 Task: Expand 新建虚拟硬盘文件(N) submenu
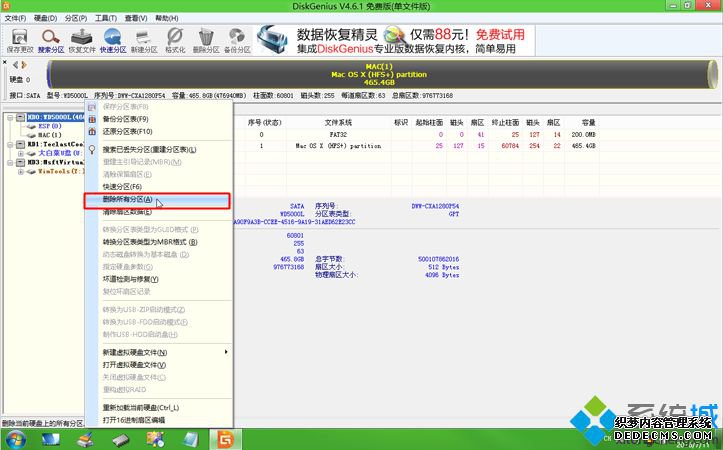click(x=159, y=353)
